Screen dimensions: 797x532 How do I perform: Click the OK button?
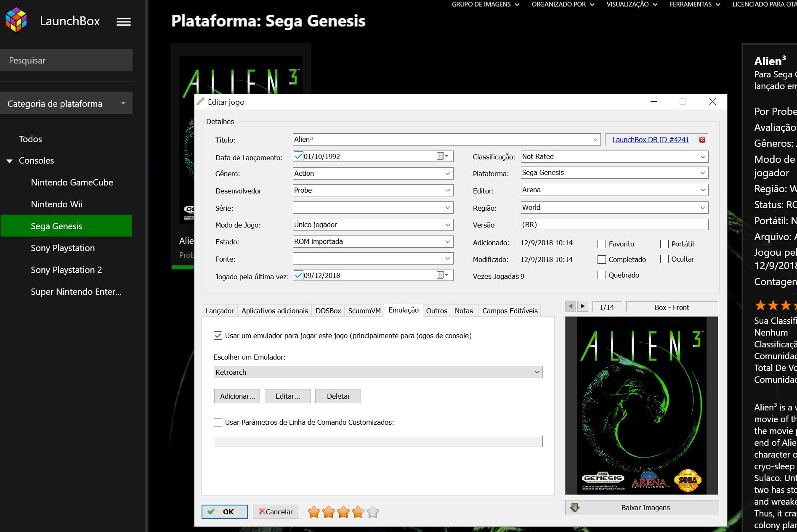225,512
